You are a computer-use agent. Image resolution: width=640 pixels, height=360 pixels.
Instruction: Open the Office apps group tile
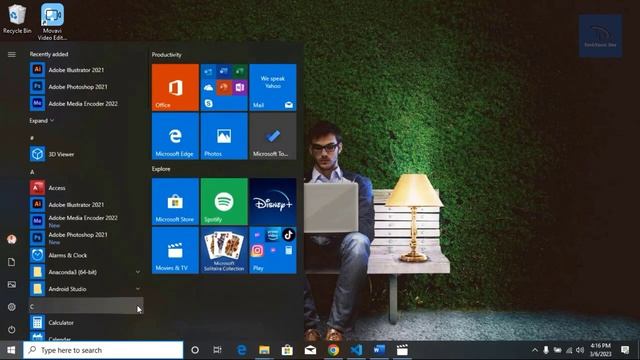224,87
